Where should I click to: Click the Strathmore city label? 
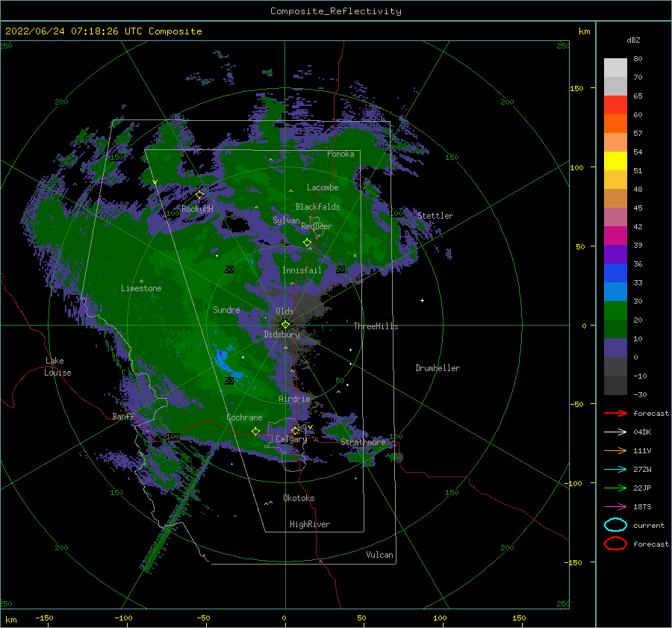(363, 441)
